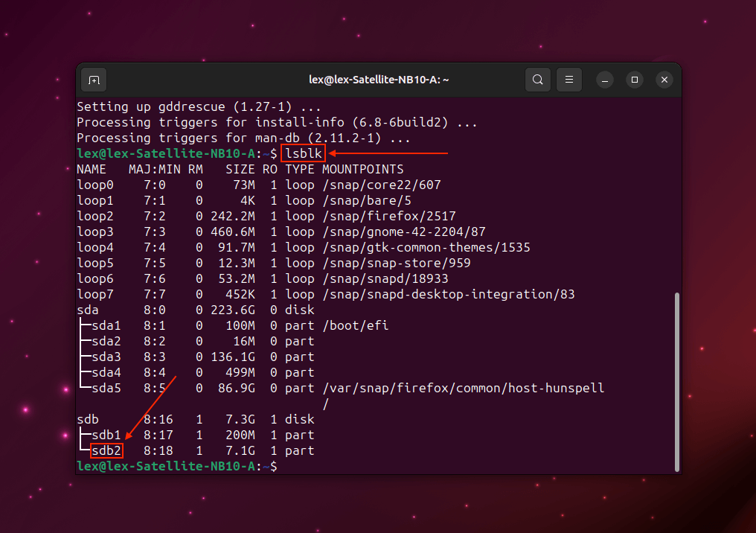The width and height of the screenshot is (756, 533).
Task: Select the loop3 device name
Action: pos(95,232)
